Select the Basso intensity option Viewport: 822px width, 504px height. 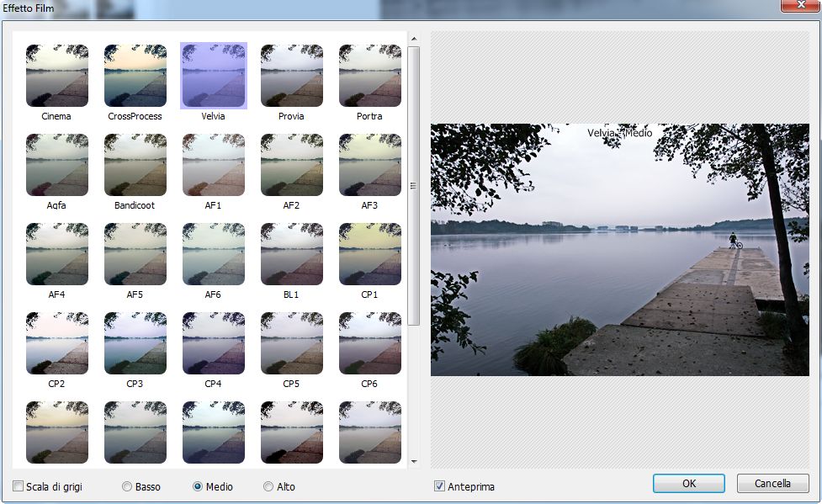pyautogui.click(x=127, y=486)
